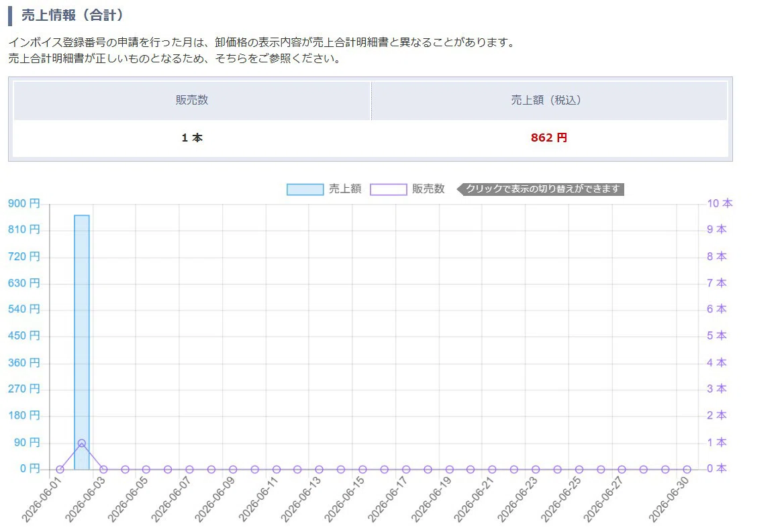This screenshot has height=532, width=784.
Task: Click the 540 円 axis label
Action: pos(24,309)
